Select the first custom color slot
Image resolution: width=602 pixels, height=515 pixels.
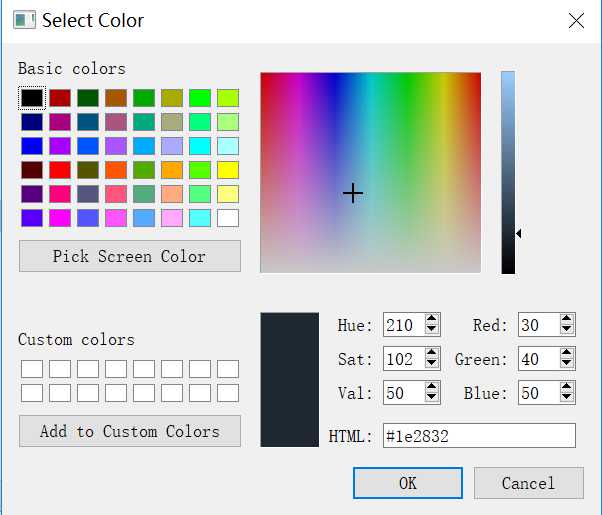32,369
